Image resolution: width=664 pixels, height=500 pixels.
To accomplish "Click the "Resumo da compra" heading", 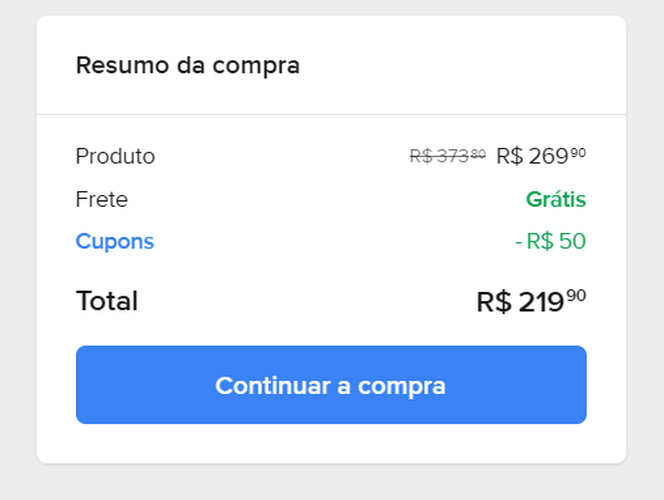I will [188, 66].
